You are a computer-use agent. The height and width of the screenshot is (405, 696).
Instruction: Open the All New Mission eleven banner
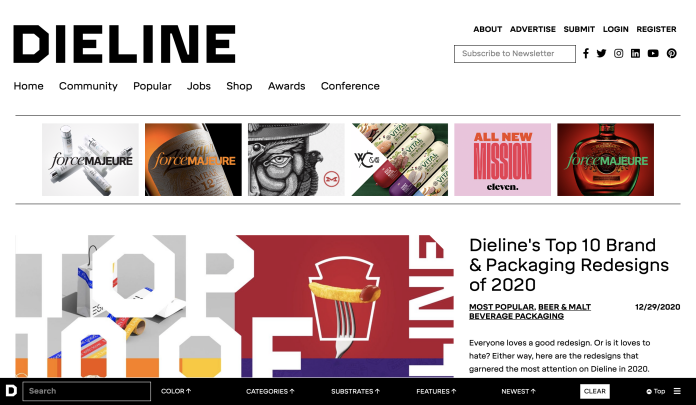pyautogui.click(x=502, y=159)
